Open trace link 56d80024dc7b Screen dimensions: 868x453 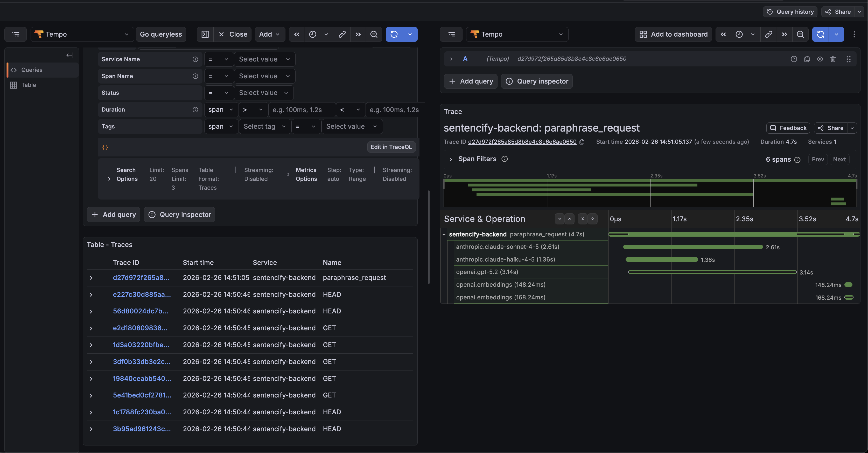point(141,311)
